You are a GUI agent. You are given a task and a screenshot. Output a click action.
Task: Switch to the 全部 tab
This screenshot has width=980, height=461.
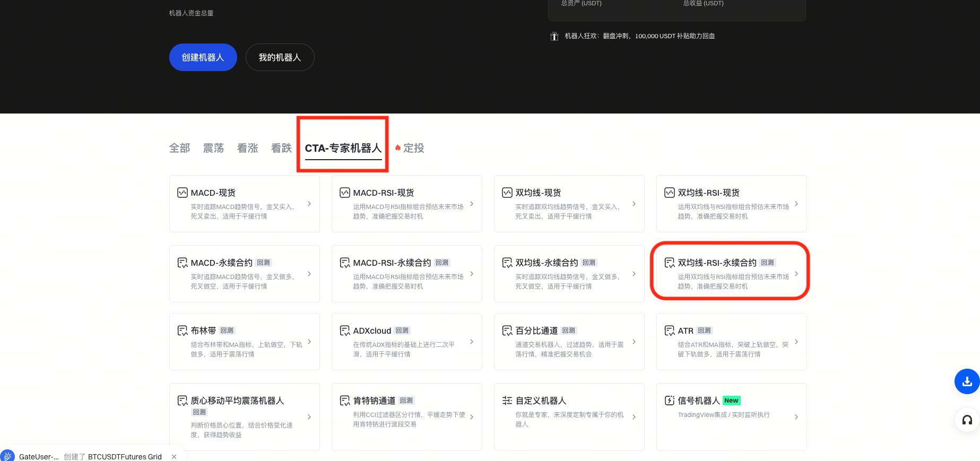point(179,148)
